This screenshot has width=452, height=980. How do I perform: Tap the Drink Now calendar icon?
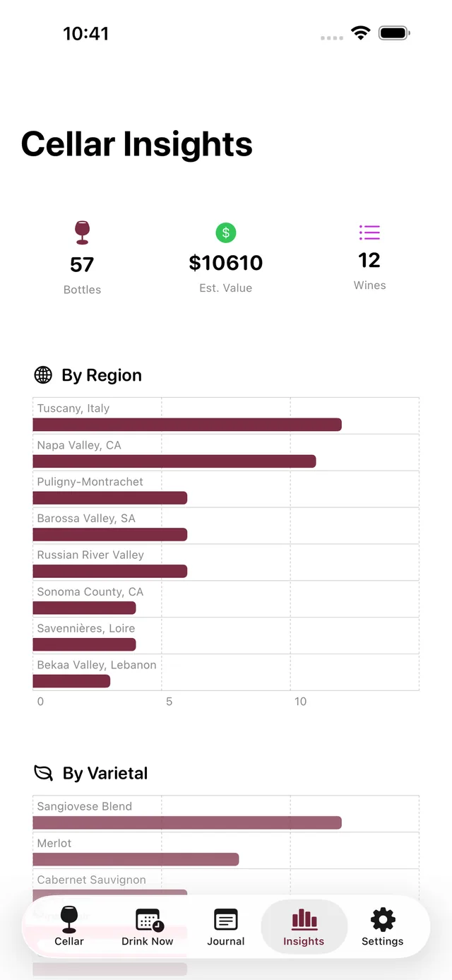coord(149,921)
